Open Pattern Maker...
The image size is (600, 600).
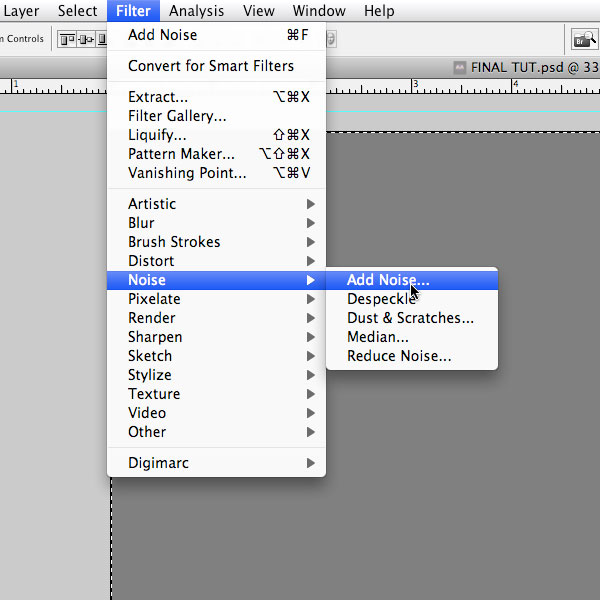click(217, 154)
